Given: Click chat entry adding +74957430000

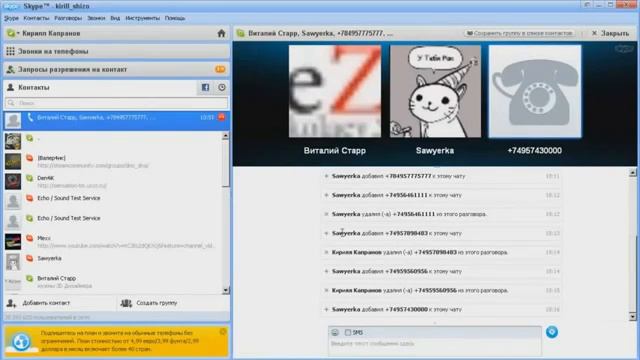Looking at the screenshot, I should [x=442, y=309].
